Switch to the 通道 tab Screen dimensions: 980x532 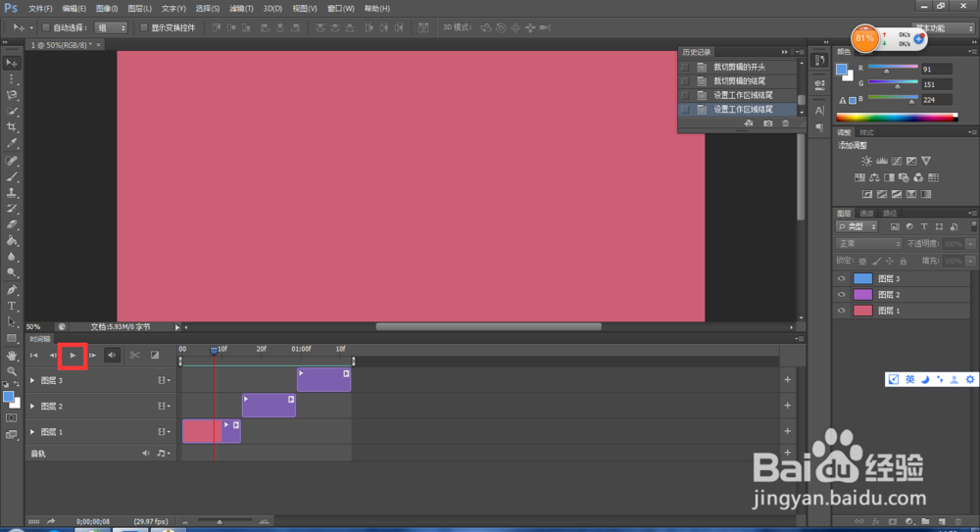(867, 214)
